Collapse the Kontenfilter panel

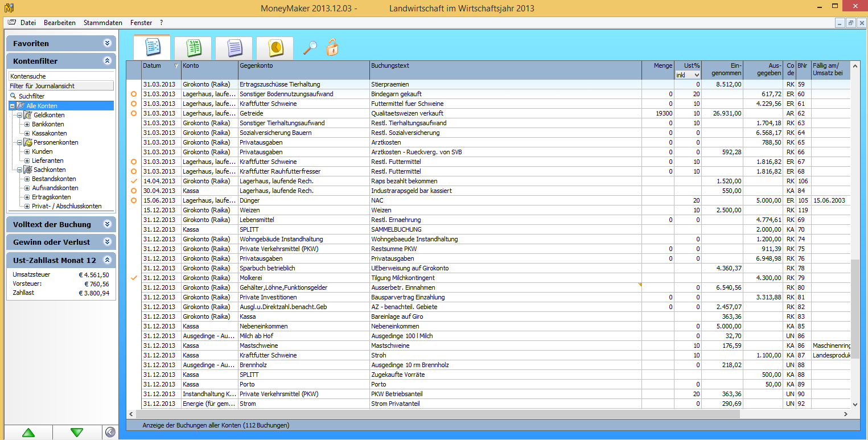107,61
